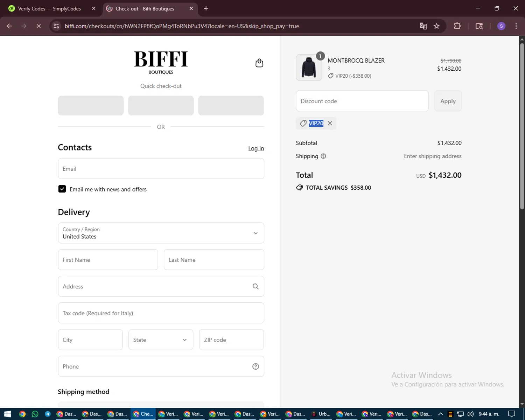This screenshot has width=525, height=420.
Task: Click first quick check-out placeholder button
Action: tap(91, 105)
